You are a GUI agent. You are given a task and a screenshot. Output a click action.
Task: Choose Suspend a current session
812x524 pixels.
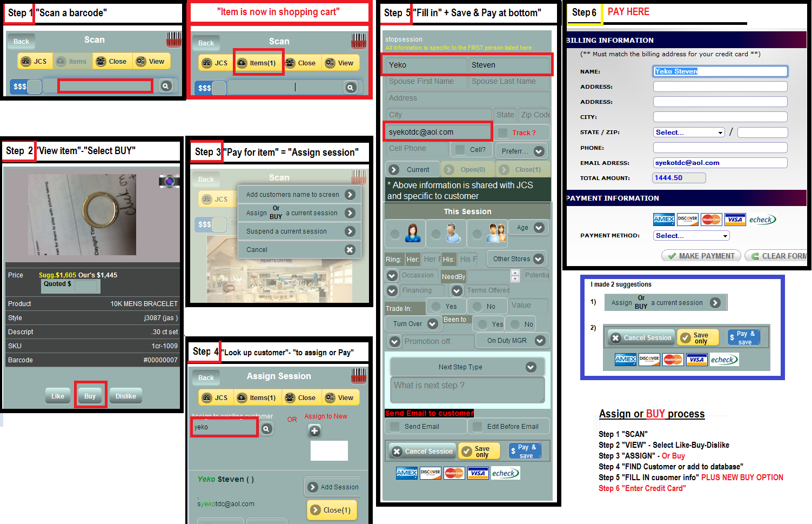click(299, 231)
